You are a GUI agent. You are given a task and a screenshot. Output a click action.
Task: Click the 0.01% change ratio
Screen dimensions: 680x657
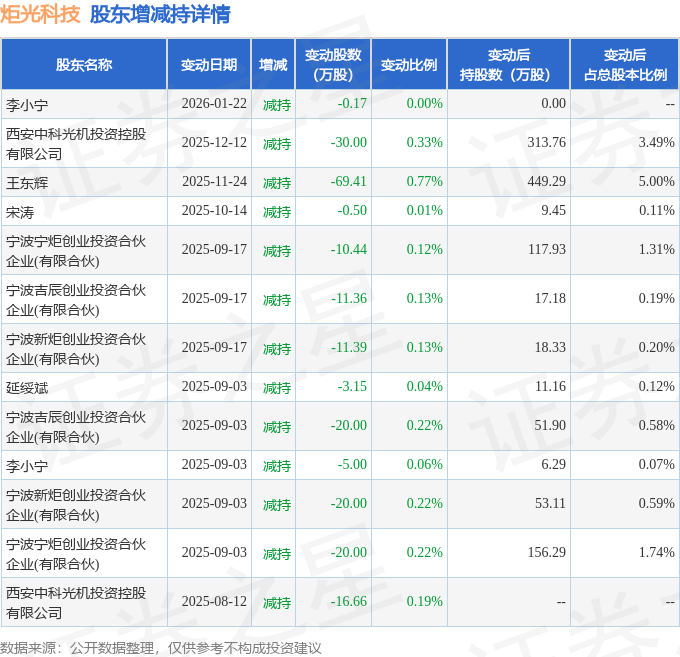tap(425, 210)
